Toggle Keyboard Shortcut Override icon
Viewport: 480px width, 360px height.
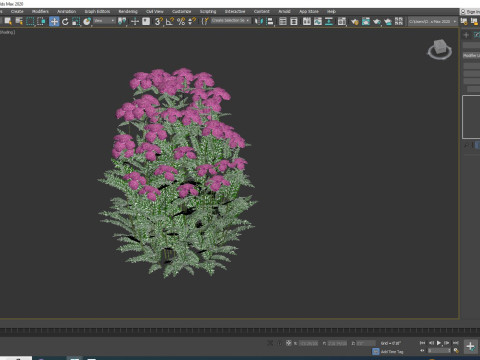coord(146,21)
